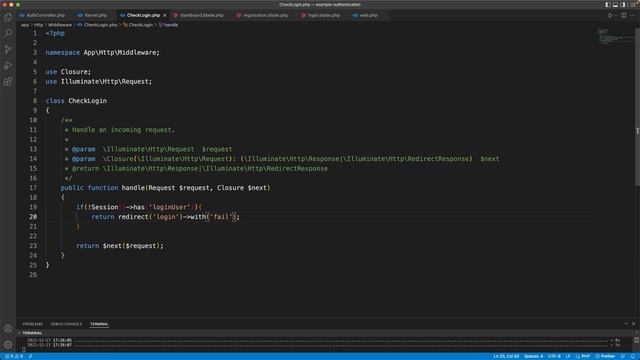Open the Source Control view

[8, 49]
